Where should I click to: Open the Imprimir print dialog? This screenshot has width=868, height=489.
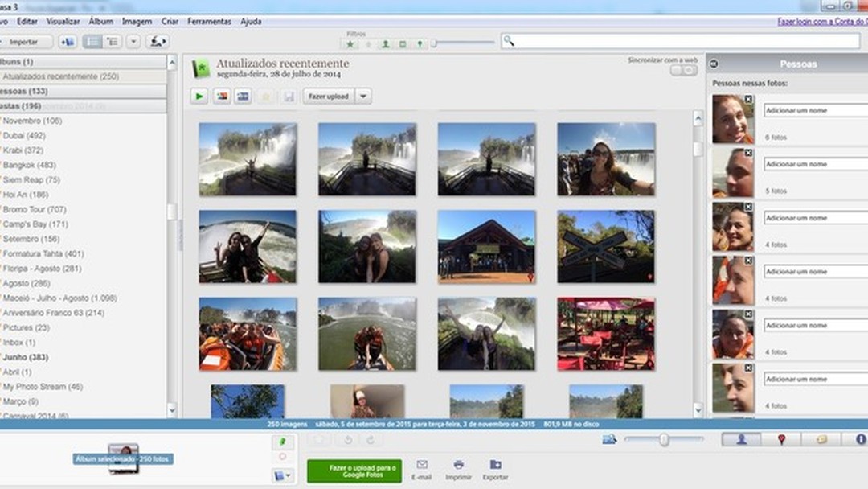coord(457,466)
